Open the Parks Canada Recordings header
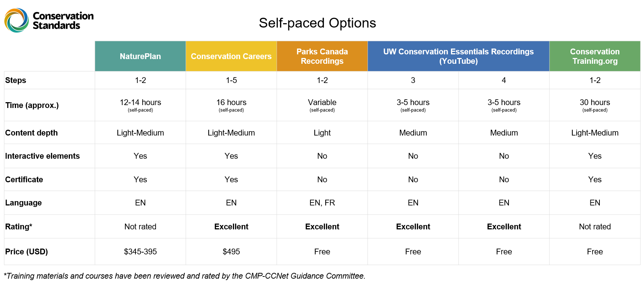The width and height of the screenshot is (644, 283). tap(322, 56)
